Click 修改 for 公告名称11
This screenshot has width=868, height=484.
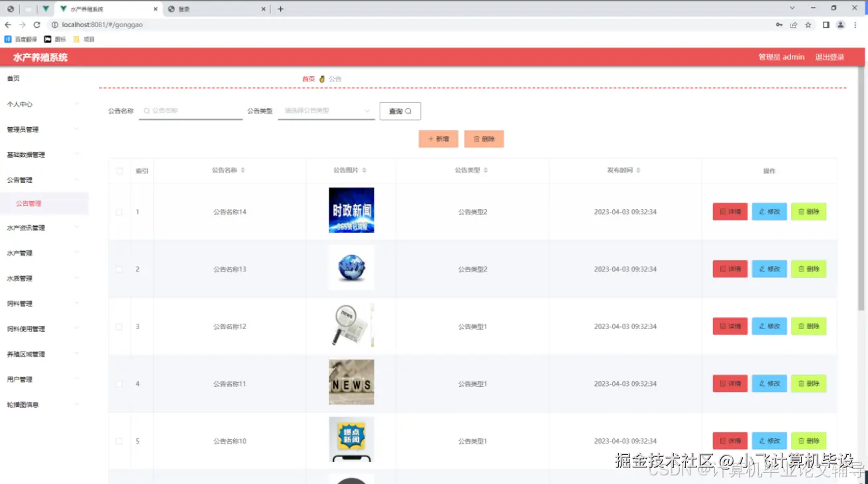coord(769,384)
